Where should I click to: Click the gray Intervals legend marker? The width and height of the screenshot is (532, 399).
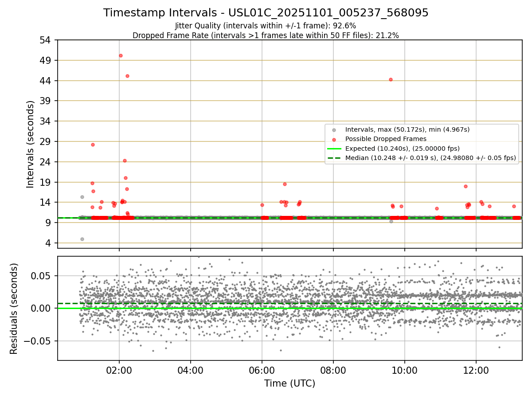coord(334,130)
